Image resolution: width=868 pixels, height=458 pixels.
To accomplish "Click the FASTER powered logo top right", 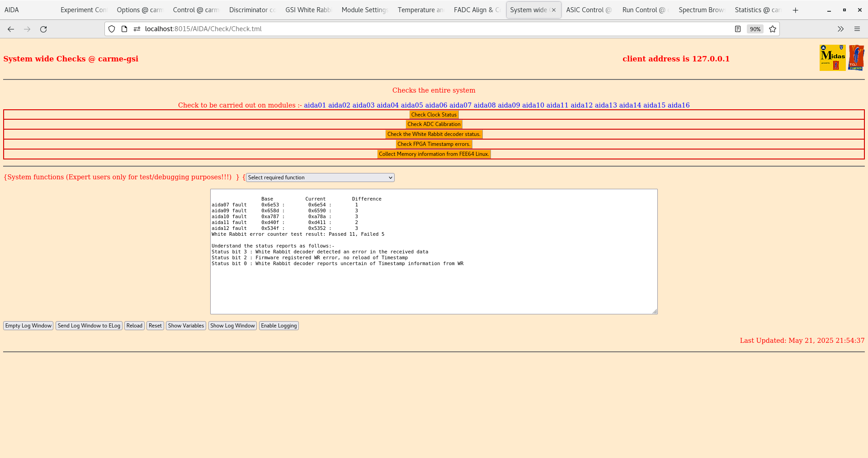I will [x=857, y=57].
